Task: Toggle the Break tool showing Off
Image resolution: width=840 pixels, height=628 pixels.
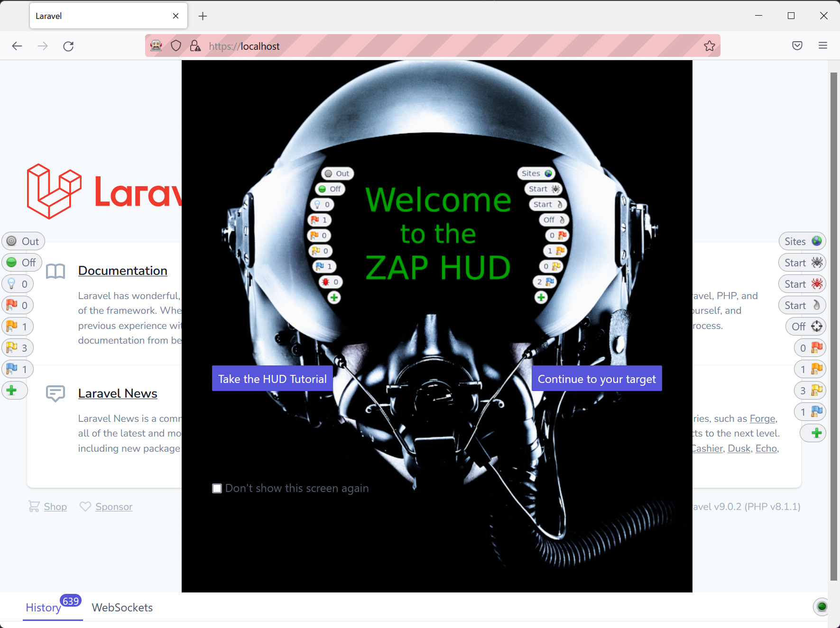Action: pyautogui.click(x=22, y=263)
